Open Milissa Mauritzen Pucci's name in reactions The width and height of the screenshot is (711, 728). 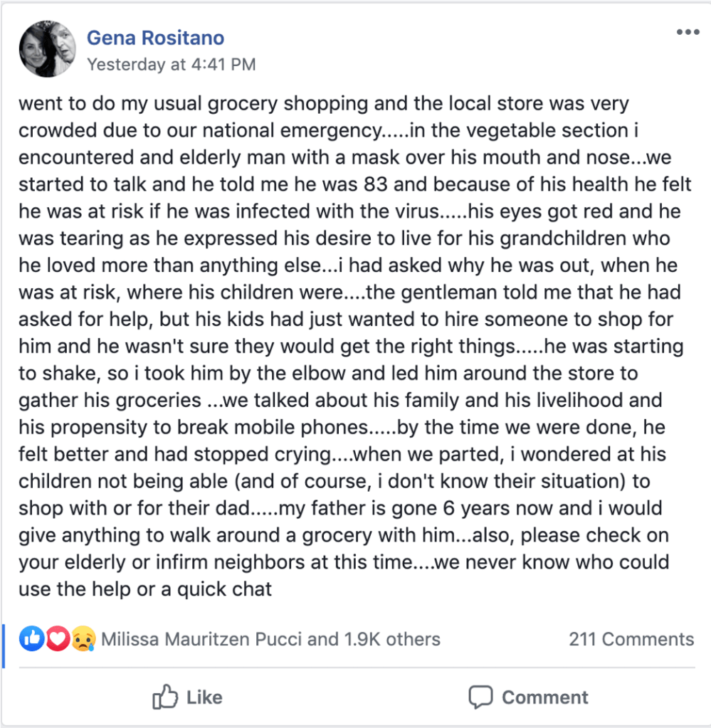pos(202,639)
